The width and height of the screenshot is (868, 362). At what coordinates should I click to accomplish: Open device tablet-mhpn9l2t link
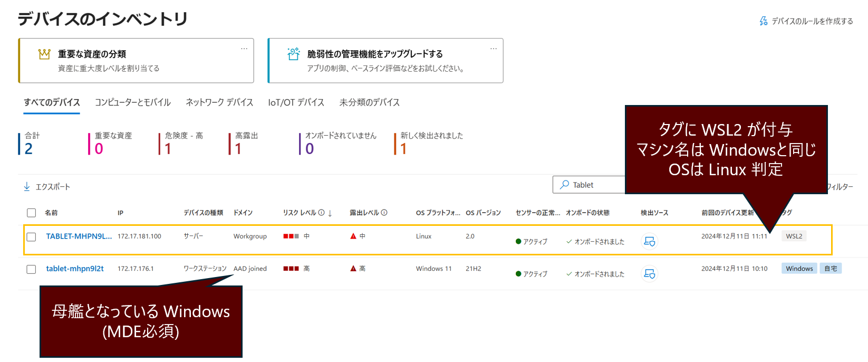[75, 269]
